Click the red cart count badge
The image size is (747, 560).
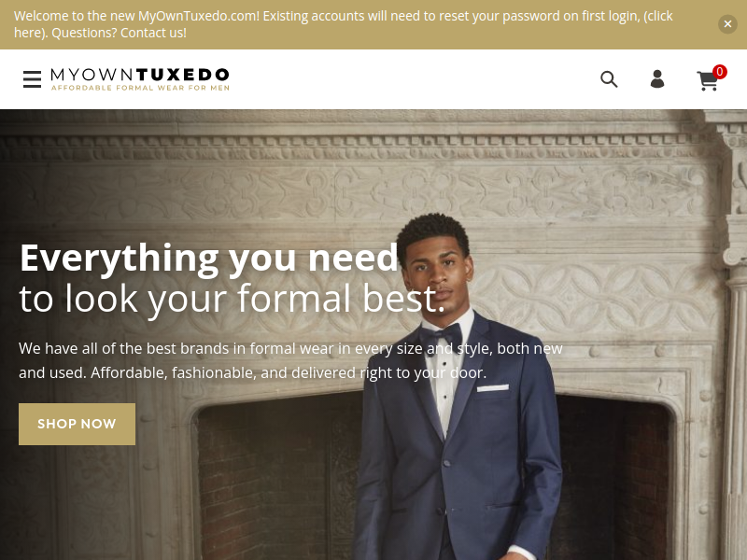(719, 72)
